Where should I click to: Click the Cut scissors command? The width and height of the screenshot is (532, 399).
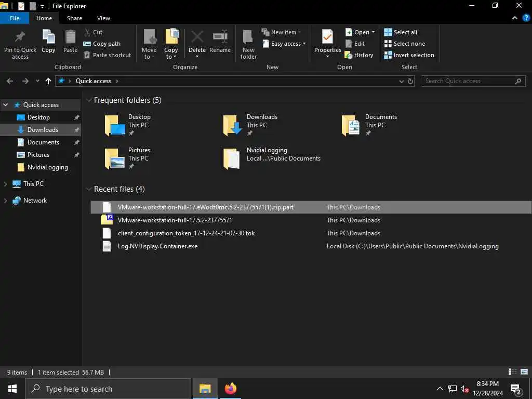tap(94, 32)
